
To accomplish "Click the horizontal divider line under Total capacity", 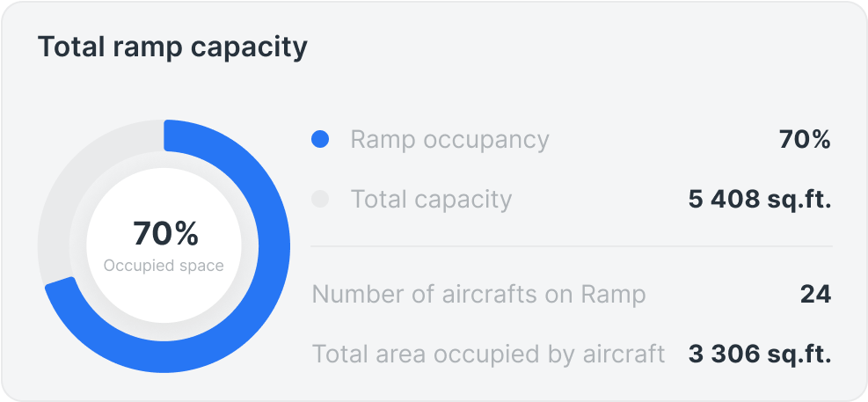I will [572, 246].
